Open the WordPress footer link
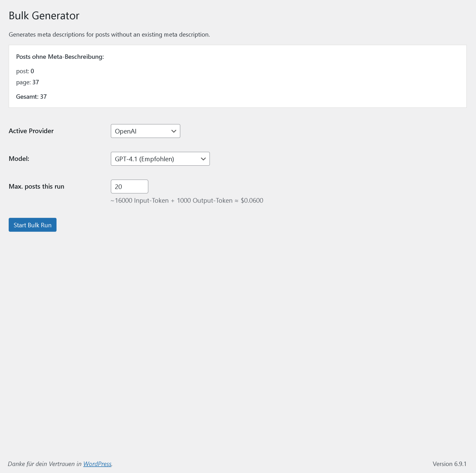This screenshot has width=476, height=473. (x=97, y=464)
